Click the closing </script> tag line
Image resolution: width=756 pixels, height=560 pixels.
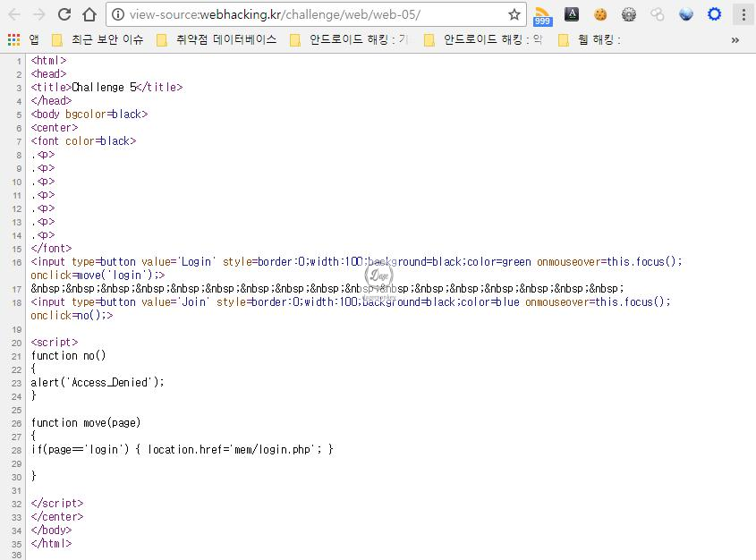coord(57,503)
